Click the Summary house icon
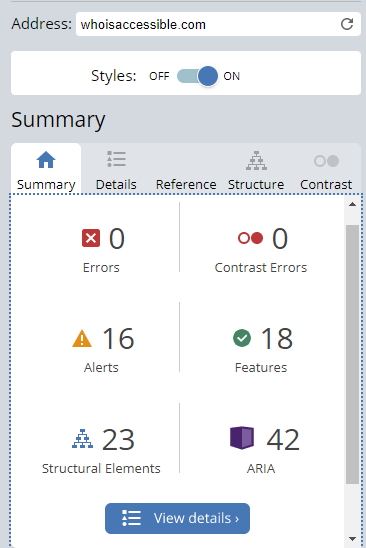 [x=46, y=159]
